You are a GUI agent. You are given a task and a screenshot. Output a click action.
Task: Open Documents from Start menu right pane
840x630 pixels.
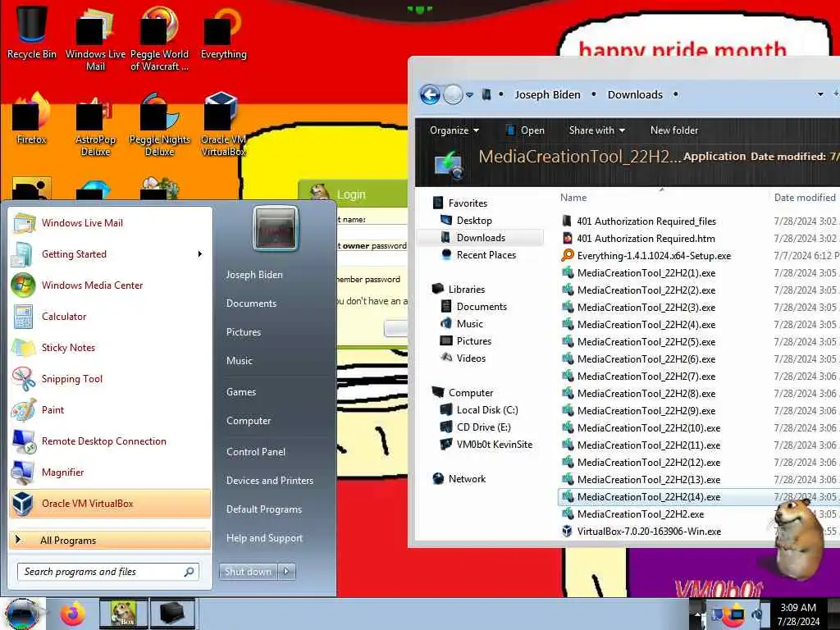[x=251, y=304]
